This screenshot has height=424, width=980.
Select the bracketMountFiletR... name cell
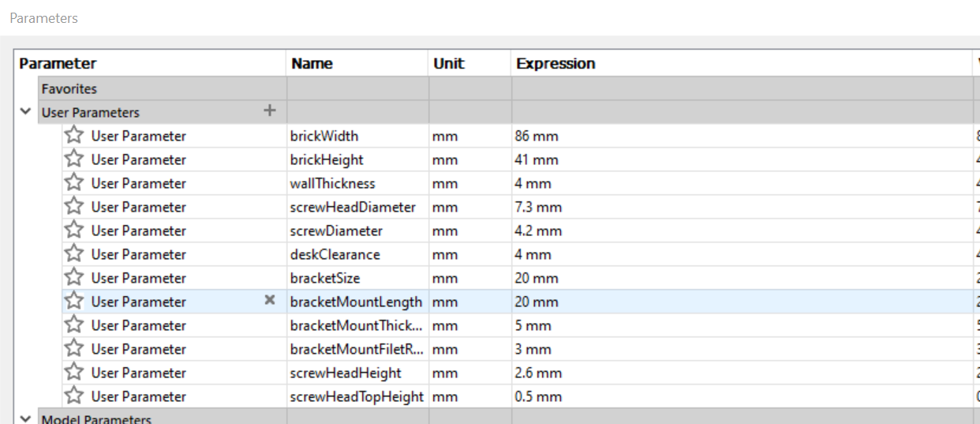point(357,349)
